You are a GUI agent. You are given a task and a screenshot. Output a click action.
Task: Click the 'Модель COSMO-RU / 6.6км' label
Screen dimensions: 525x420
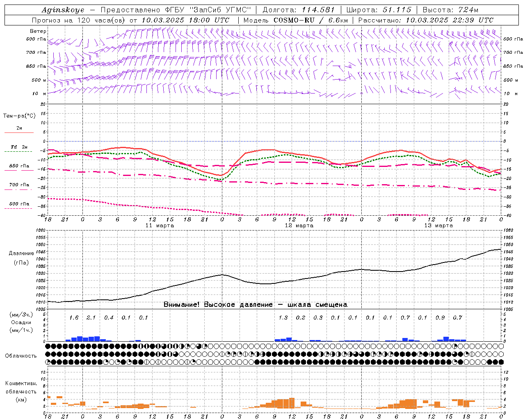pos(296,20)
